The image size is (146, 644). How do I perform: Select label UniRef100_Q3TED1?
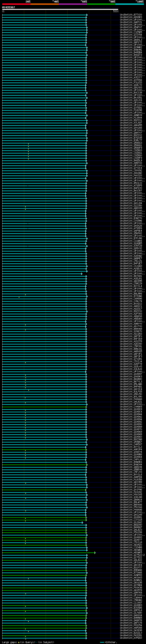pos(131,108)
